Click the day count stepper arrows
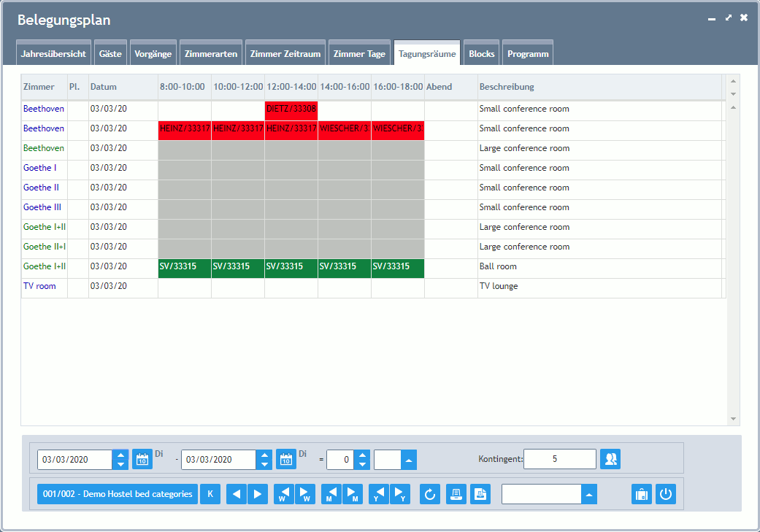 (362, 459)
